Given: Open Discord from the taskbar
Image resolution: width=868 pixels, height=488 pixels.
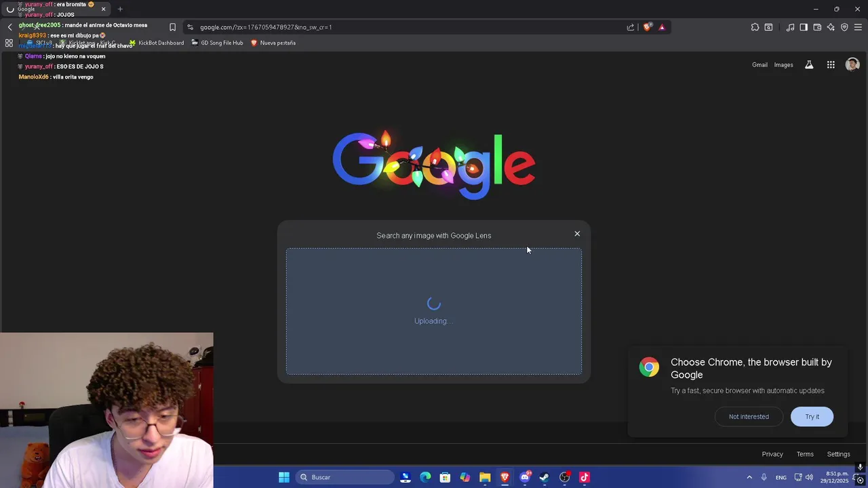Looking at the screenshot, I should (x=525, y=477).
